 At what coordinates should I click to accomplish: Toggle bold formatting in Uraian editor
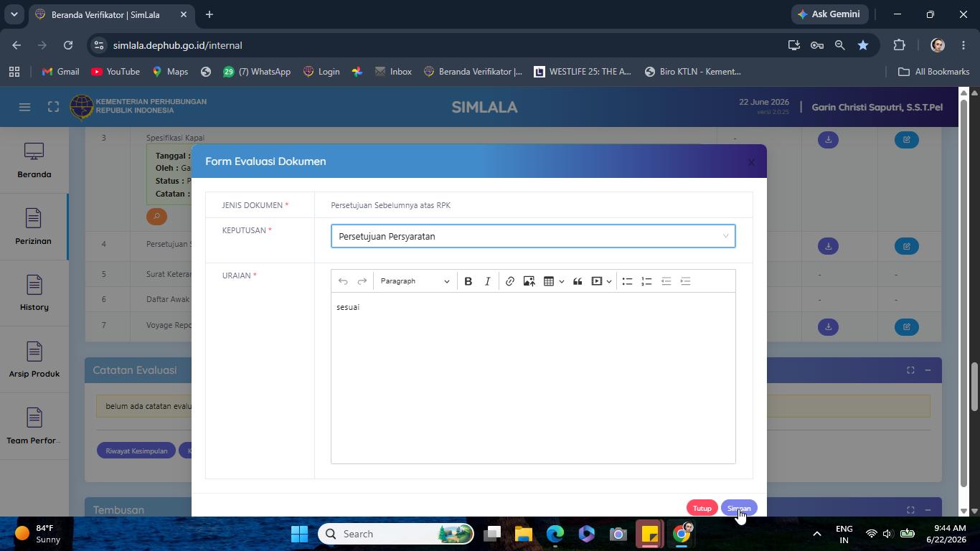[468, 281]
